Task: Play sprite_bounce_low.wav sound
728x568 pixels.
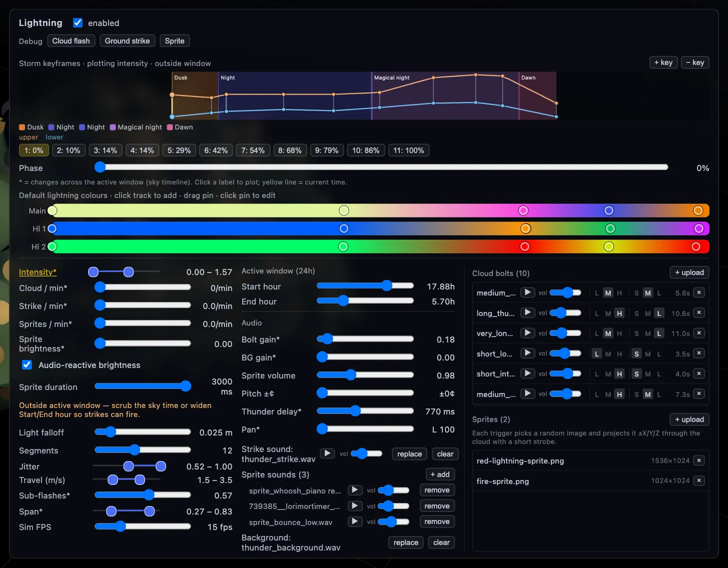Action: point(355,521)
